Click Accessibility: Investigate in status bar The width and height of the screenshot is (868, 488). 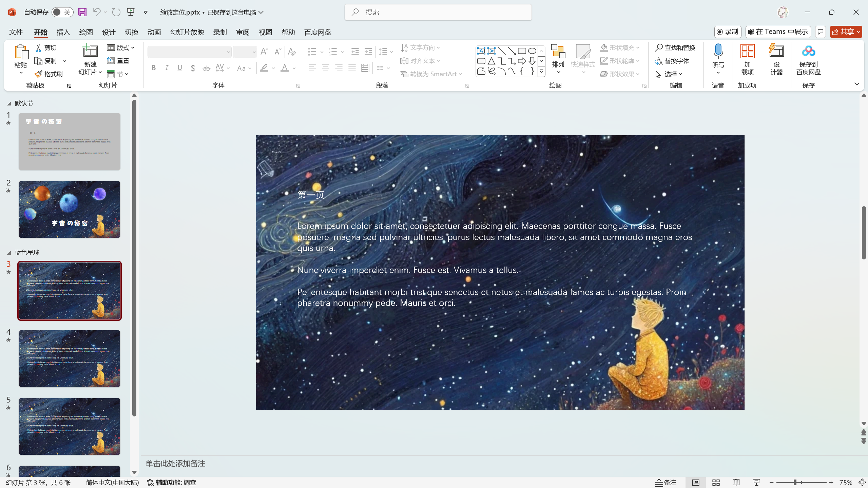coord(171,482)
